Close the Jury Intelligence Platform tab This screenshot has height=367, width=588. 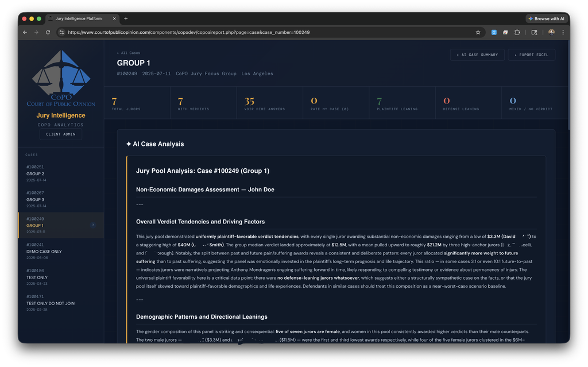(x=114, y=18)
